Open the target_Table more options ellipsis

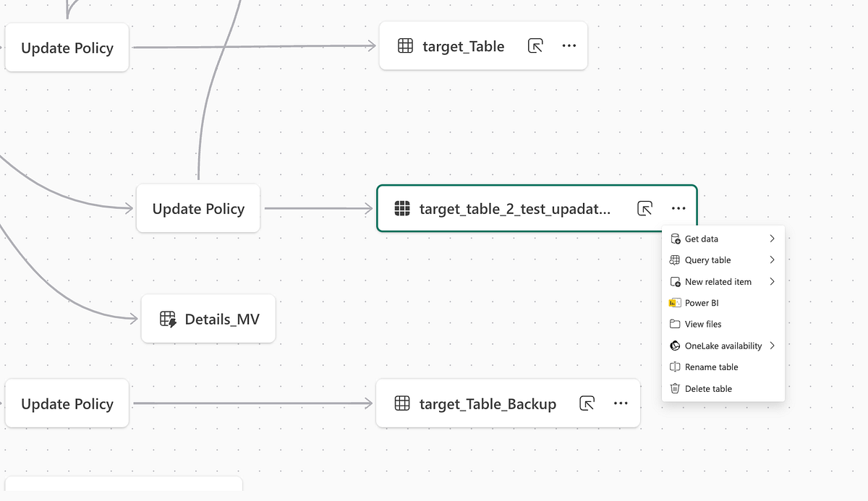[569, 46]
